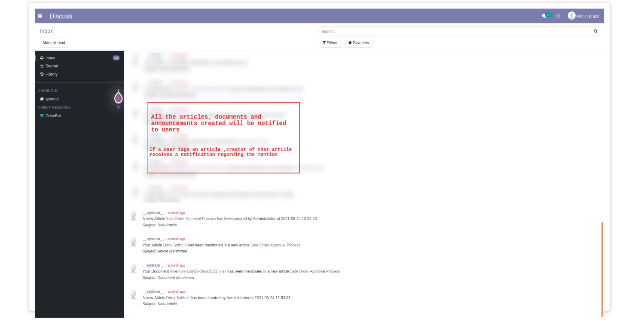Image resolution: width=644 pixels, height=331 pixels.
Task: Open Sale Order Approval Process link in Article Mentioned message
Action: tap(275, 245)
